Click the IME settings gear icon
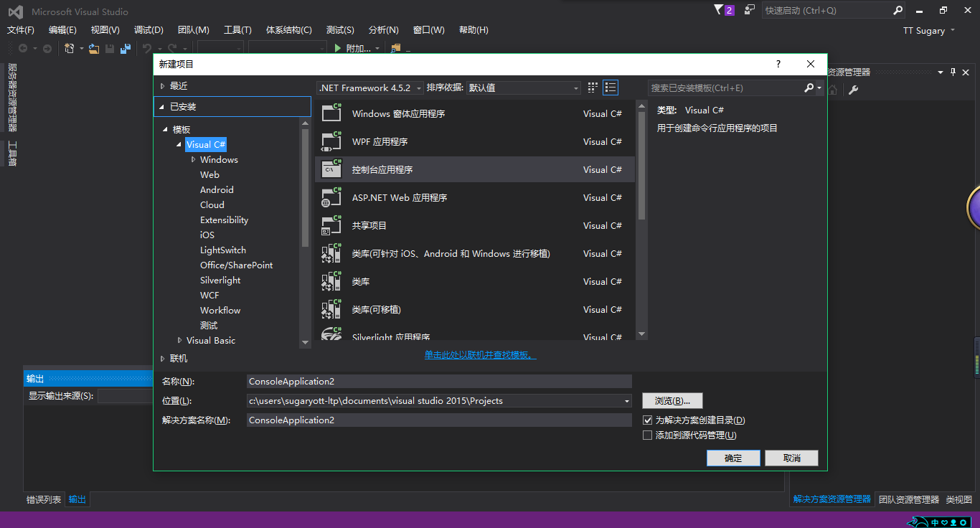980x528 pixels. click(x=963, y=522)
